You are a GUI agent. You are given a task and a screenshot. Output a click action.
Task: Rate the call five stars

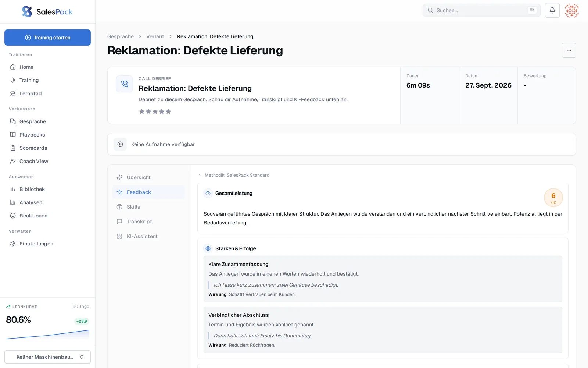click(168, 112)
